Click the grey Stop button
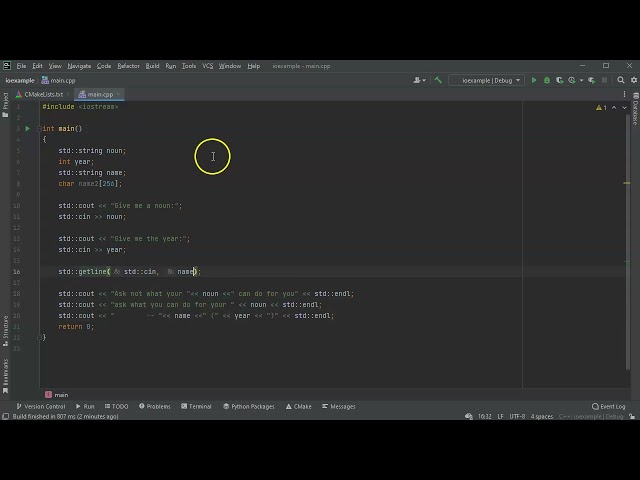The height and width of the screenshot is (480, 640). click(x=604, y=80)
